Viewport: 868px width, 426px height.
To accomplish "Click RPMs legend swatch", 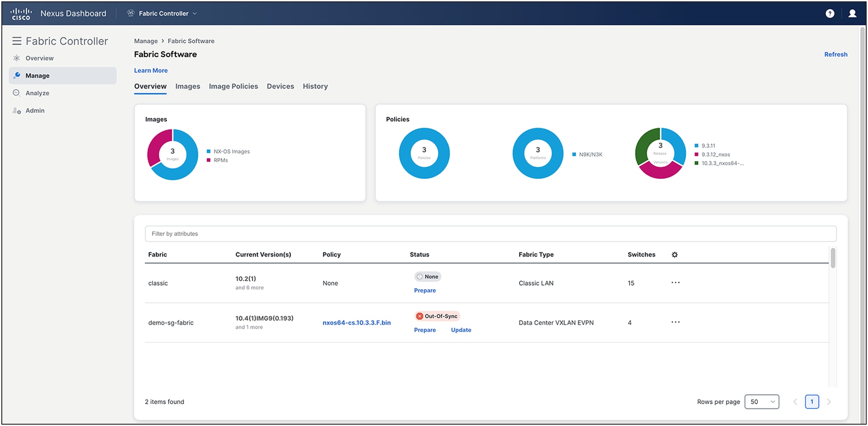I will click(208, 160).
